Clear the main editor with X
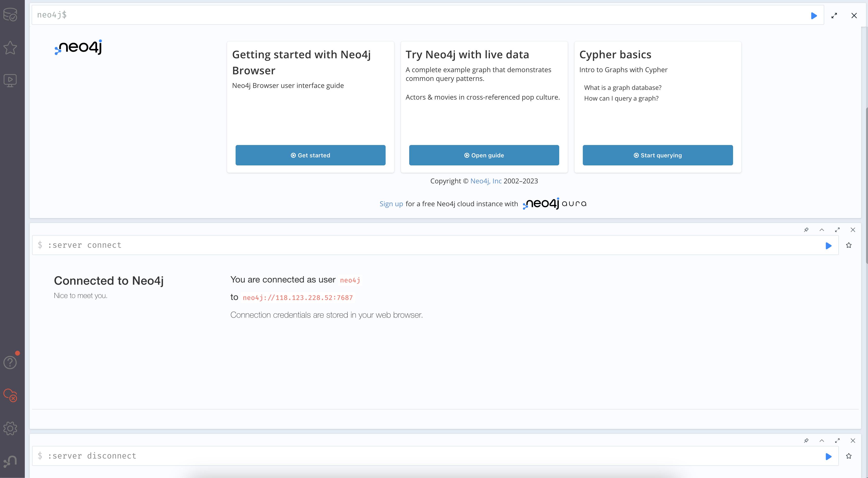The height and width of the screenshot is (478, 868). coord(854,16)
